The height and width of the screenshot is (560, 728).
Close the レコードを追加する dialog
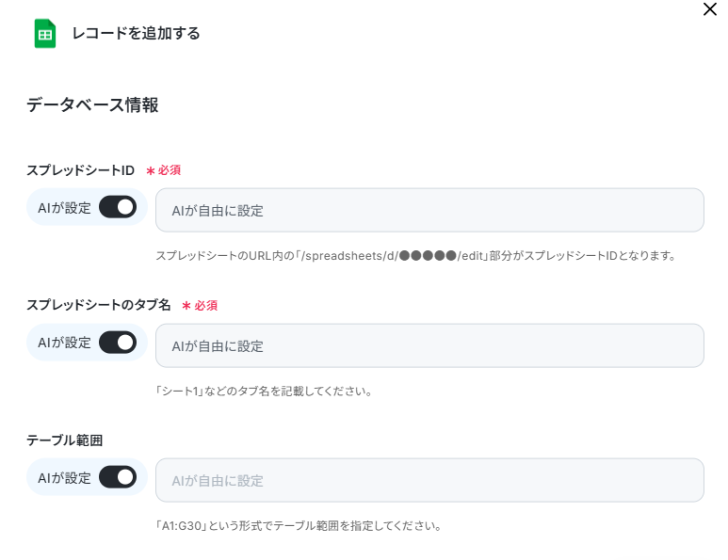point(709,9)
